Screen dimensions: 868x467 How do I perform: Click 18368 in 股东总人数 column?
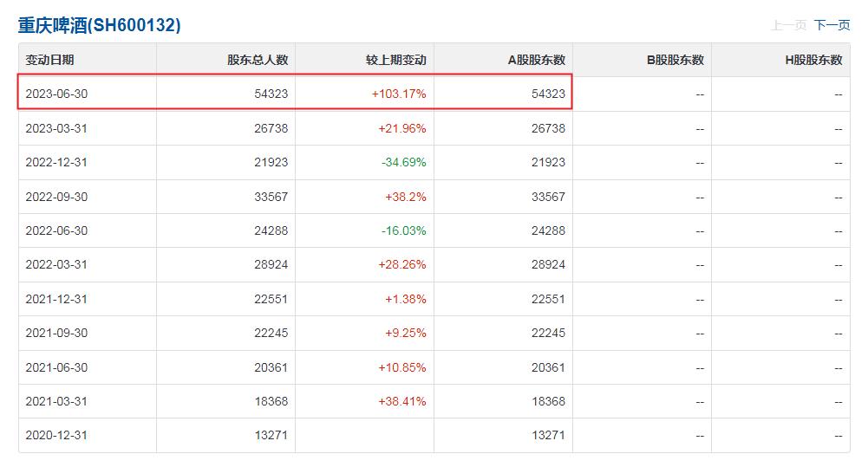point(271,401)
